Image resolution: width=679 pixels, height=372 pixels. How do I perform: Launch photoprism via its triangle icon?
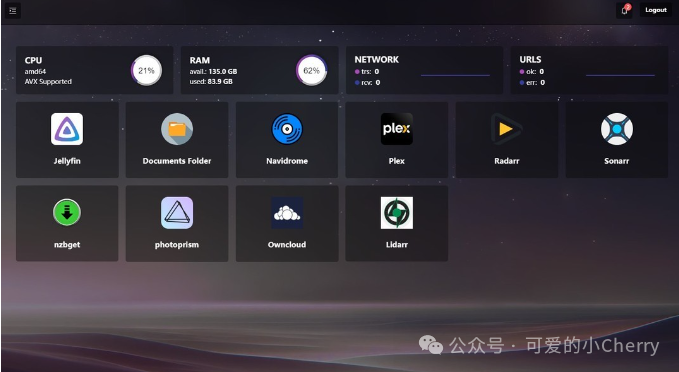pos(177,213)
